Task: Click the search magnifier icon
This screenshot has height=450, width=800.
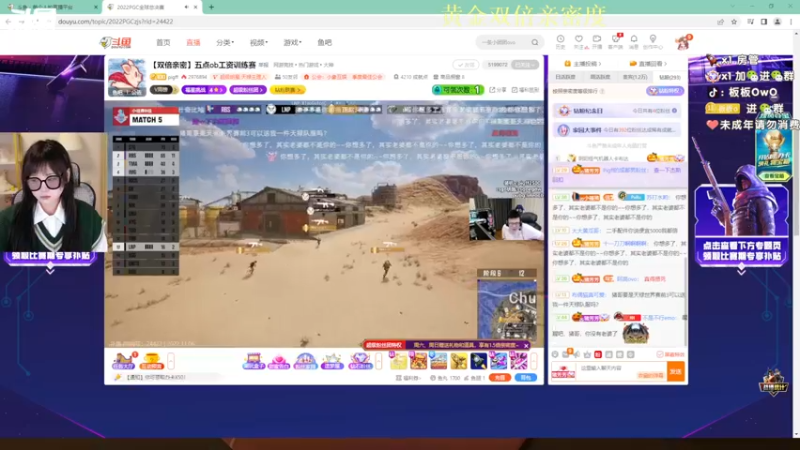Action: [535, 42]
